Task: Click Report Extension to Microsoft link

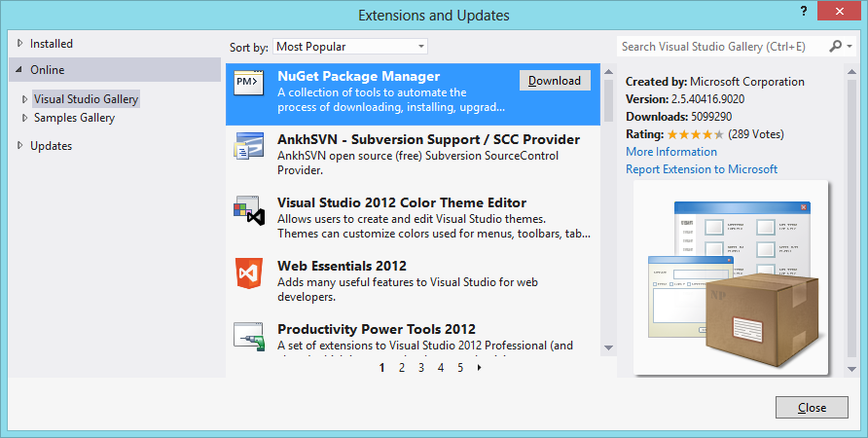Action: pos(702,169)
